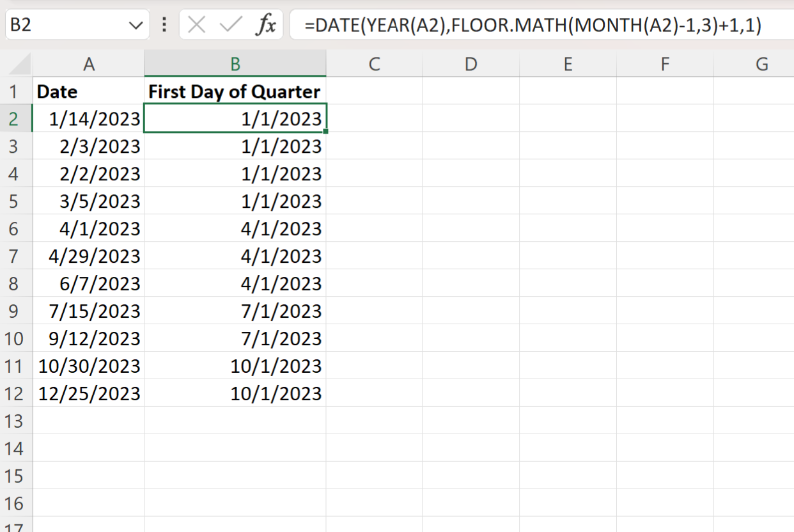Click cell B8 showing 4/1/2023
This screenshot has height=532, width=794.
coord(235,284)
